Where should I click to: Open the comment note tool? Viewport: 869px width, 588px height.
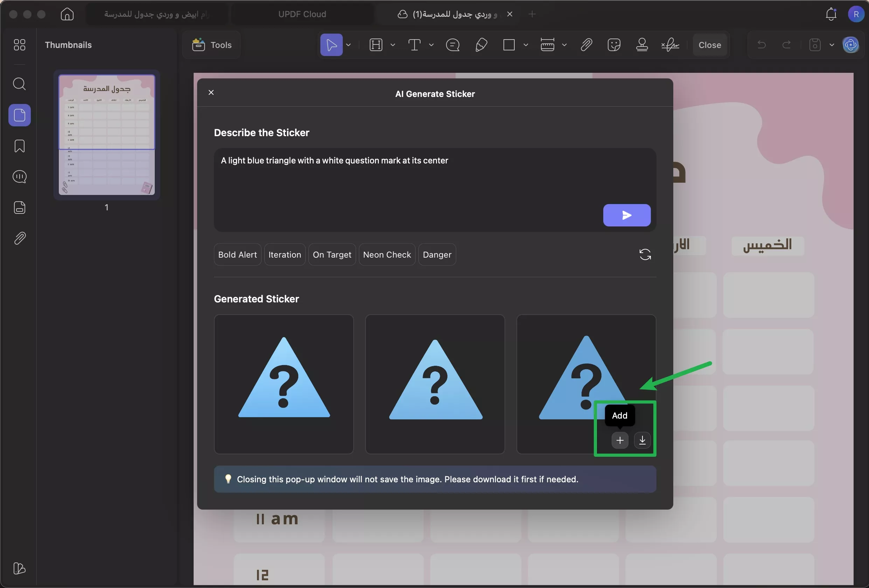452,45
